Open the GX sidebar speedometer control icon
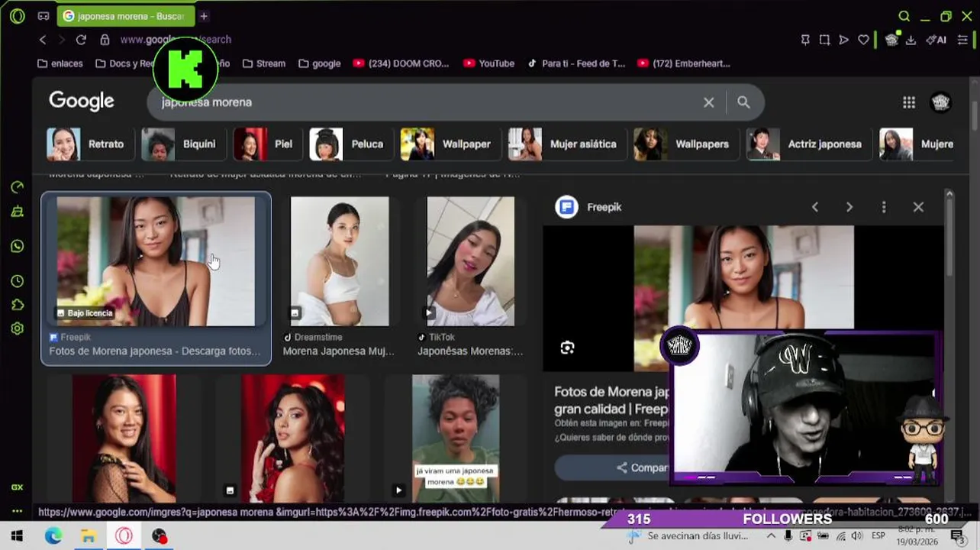980x550 pixels. (17, 188)
